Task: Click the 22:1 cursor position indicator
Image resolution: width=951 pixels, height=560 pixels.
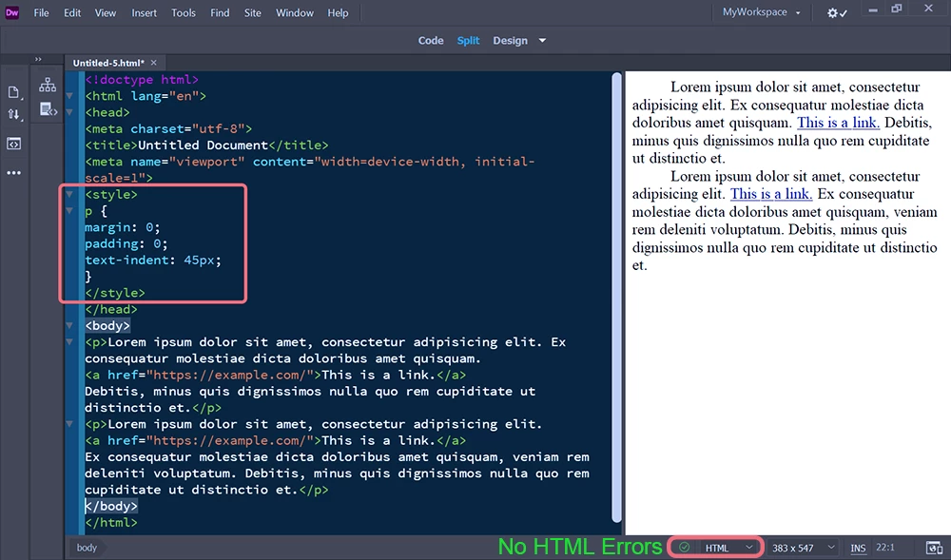Action: [884, 548]
